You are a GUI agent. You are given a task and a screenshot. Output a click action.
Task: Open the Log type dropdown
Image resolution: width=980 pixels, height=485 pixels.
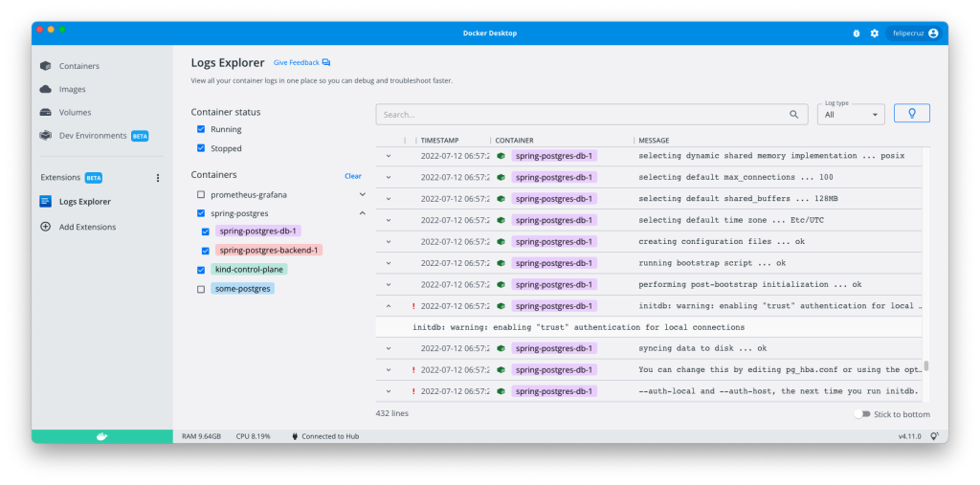(851, 115)
